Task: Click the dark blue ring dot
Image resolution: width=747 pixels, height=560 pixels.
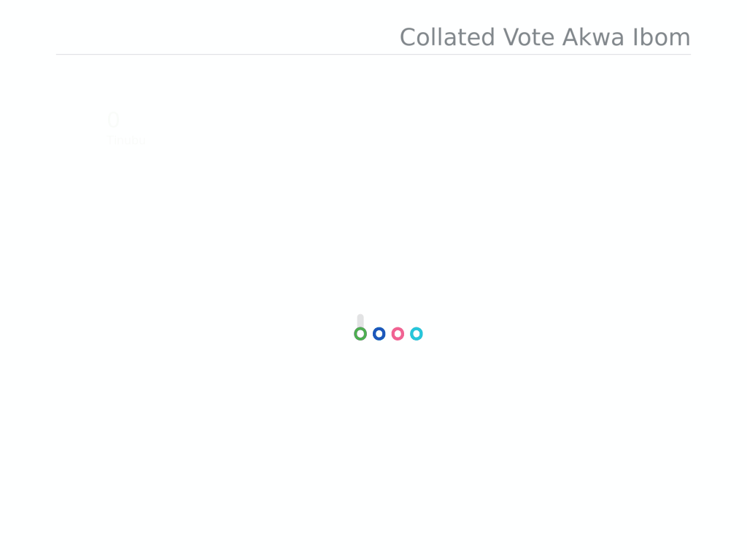Action: tap(379, 334)
